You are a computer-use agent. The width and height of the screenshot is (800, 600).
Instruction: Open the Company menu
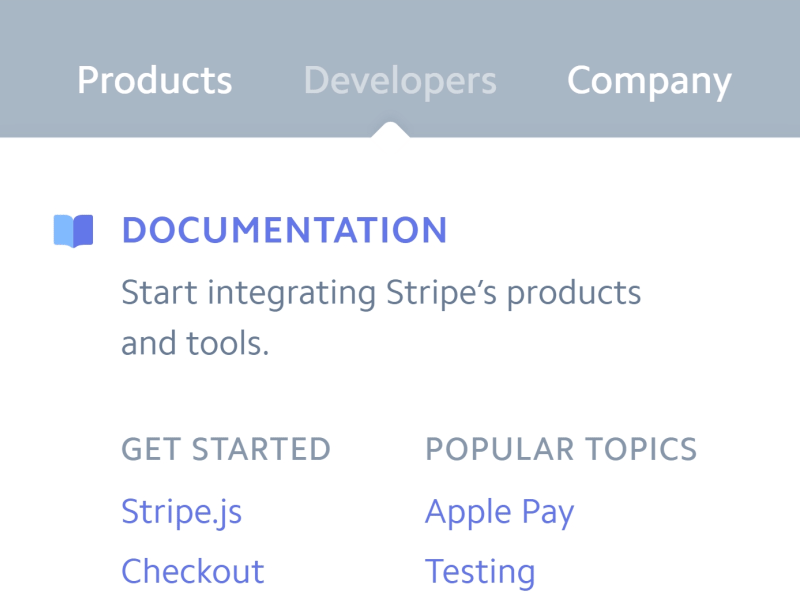(x=649, y=81)
